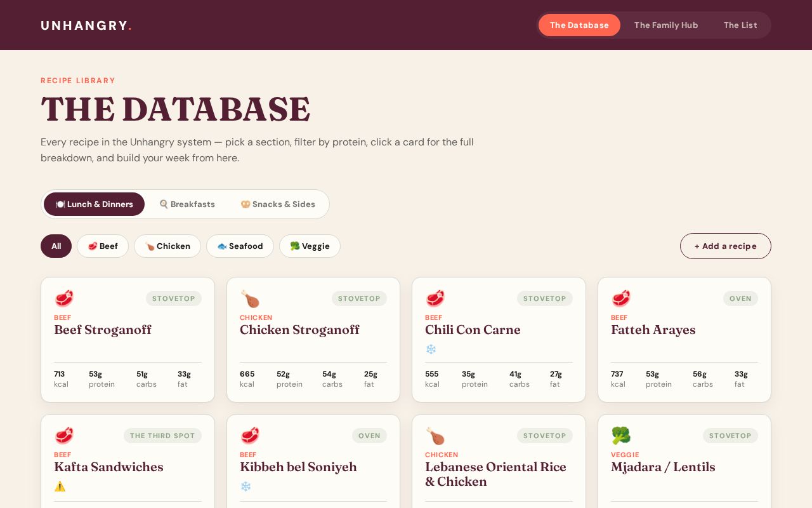Click the 665 kcal value on Chicken Stroganoff

(x=247, y=374)
